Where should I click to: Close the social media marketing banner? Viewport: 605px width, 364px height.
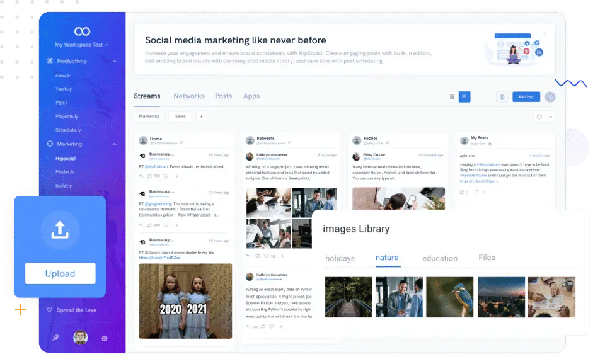(x=544, y=33)
